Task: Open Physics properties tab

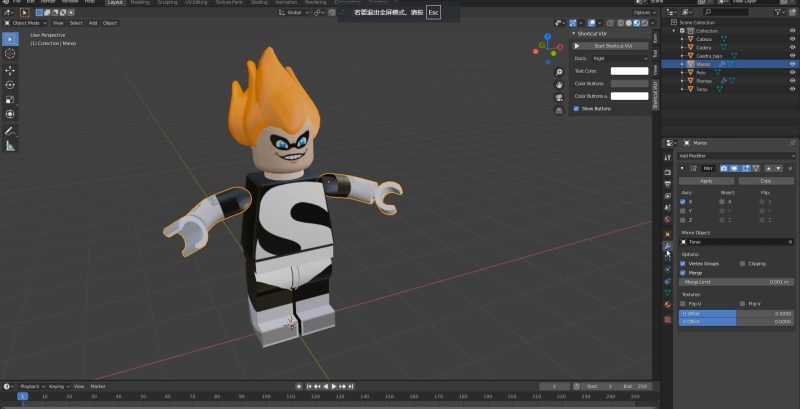Action: 667,269
